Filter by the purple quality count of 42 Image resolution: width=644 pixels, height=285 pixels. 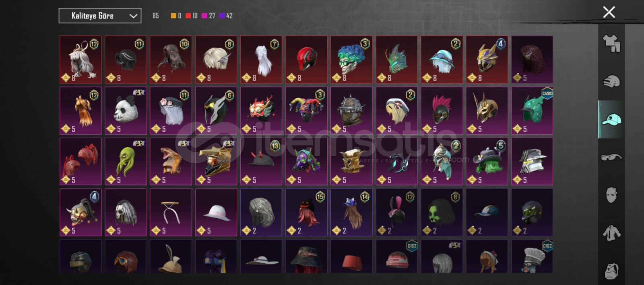coord(226,16)
